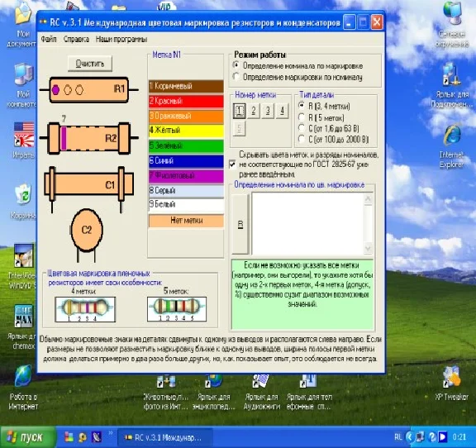Click the RL language indicator in tray

click(x=398, y=437)
